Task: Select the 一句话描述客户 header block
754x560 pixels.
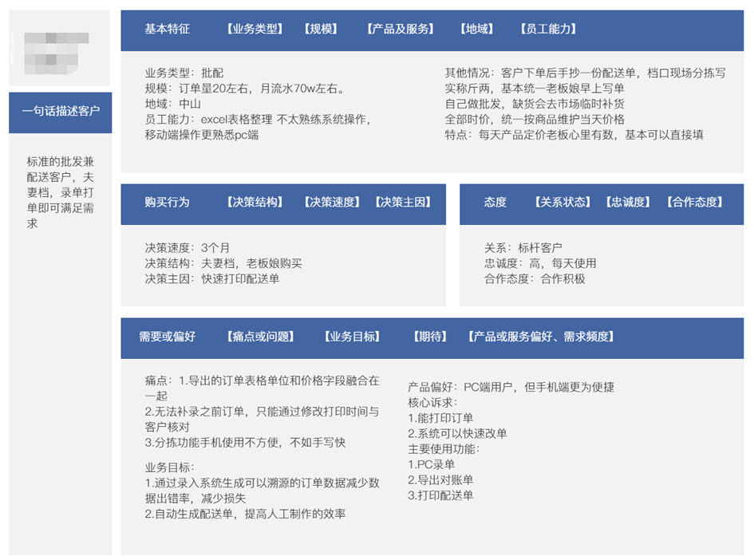Action: coord(61,112)
